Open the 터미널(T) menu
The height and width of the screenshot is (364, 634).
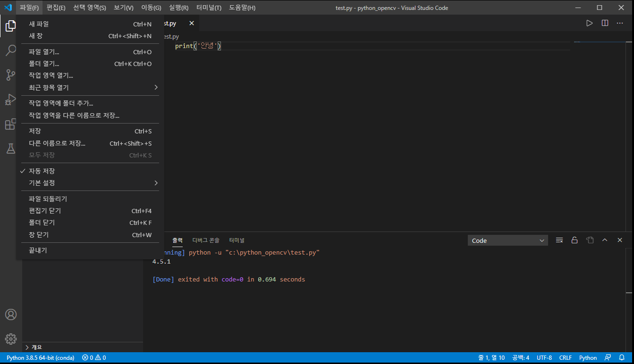click(x=209, y=8)
